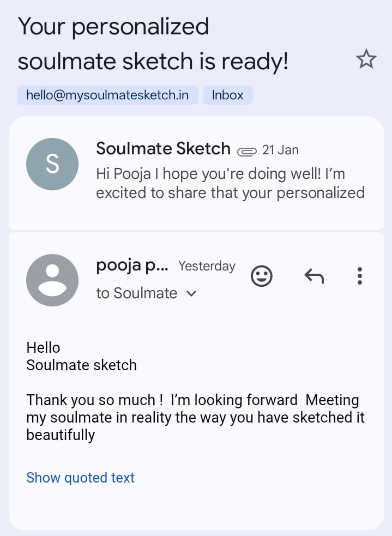Tap the Soulmate Sketch 'S' avatar

[52, 164]
